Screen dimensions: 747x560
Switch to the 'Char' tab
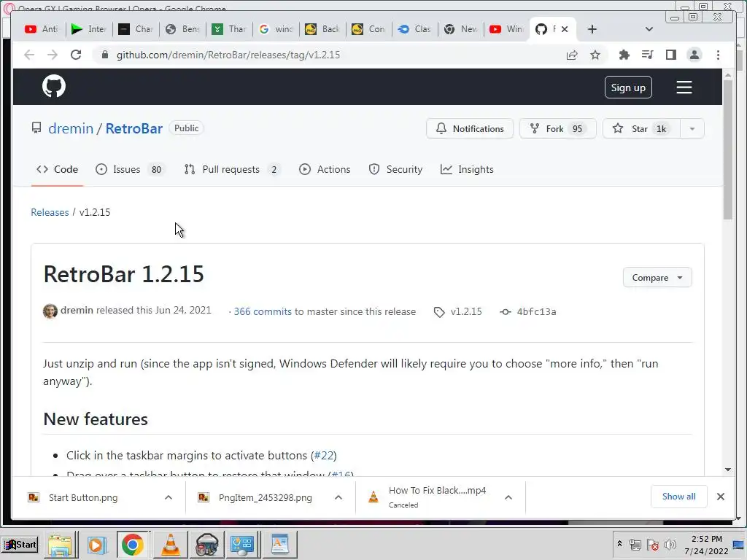coord(135,29)
